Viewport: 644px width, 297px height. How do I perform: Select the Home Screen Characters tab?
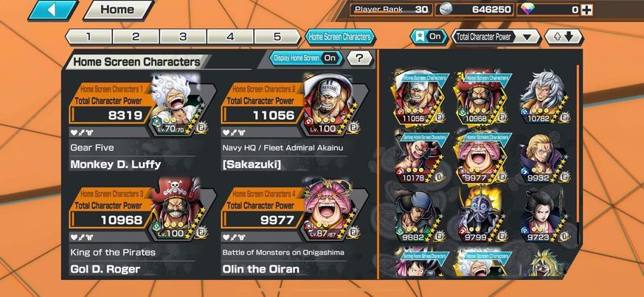pos(339,37)
